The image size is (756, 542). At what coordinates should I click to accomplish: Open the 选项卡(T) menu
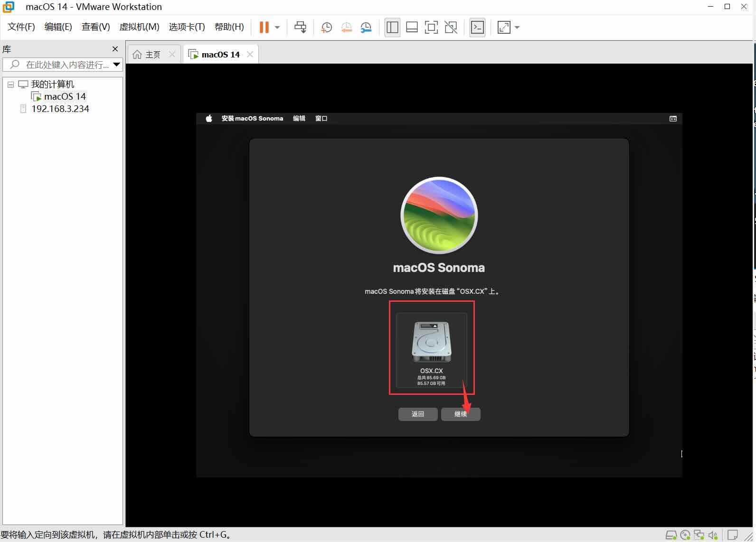187,27
